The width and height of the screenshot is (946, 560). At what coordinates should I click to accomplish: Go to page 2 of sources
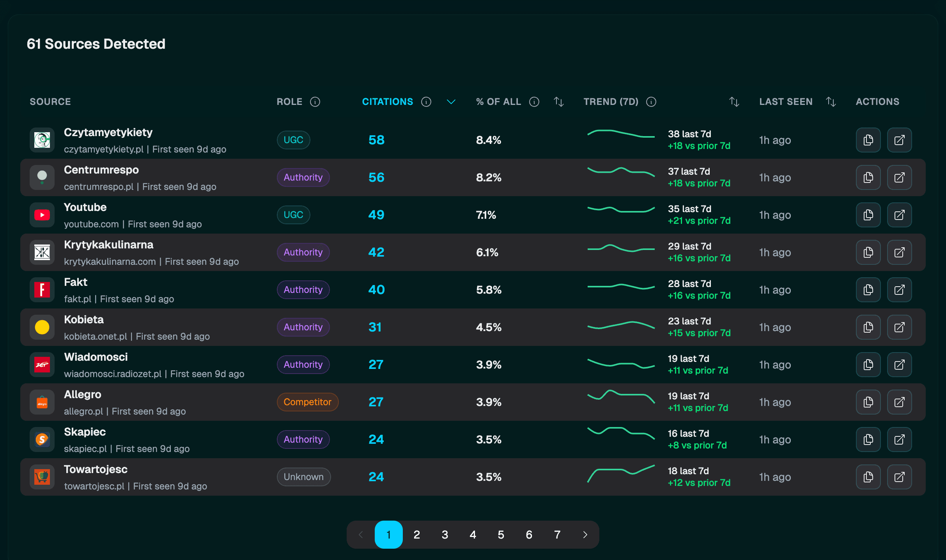pos(416,534)
